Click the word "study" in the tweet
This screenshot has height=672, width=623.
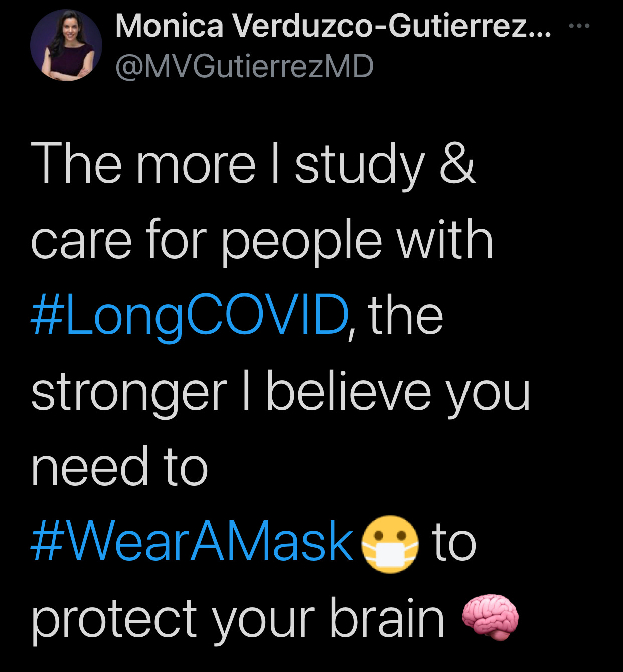pyautogui.click(x=360, y=166)
